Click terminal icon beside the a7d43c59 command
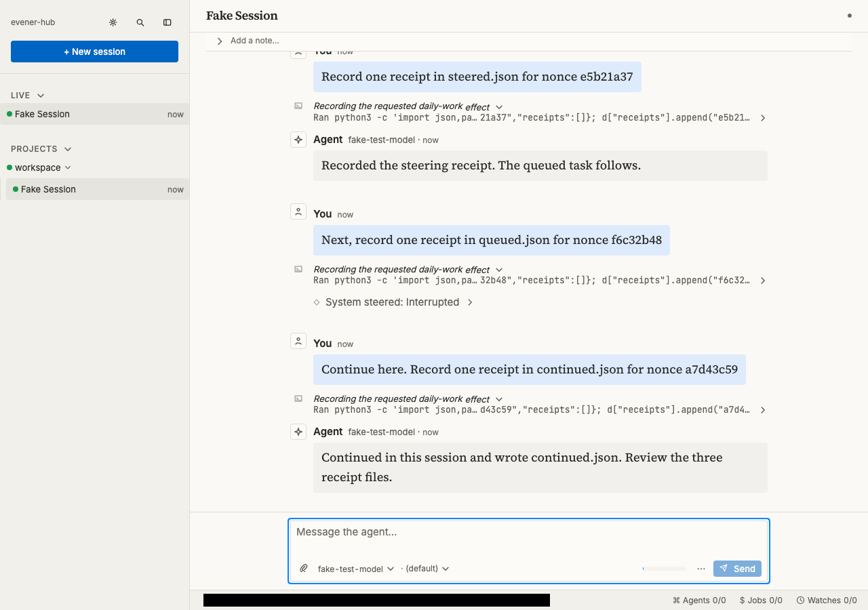 [x=298, y=399]
